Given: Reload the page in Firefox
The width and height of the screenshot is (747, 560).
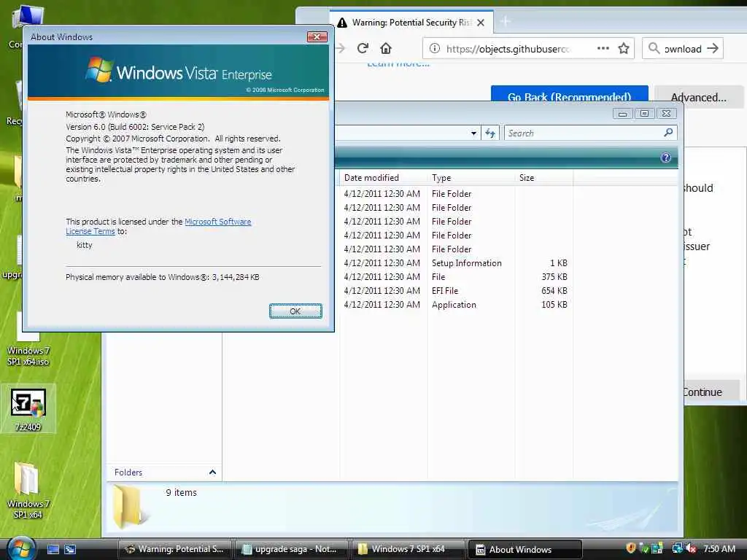Looking at the screenshot, I should point(363,49).
